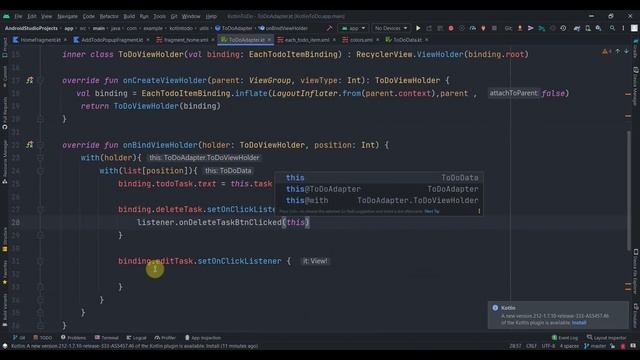Image resolution: width=640 pixels, height=360 pixels.
Task: Click the CRLF line separator status entry
Action: [x=531, y=346]
